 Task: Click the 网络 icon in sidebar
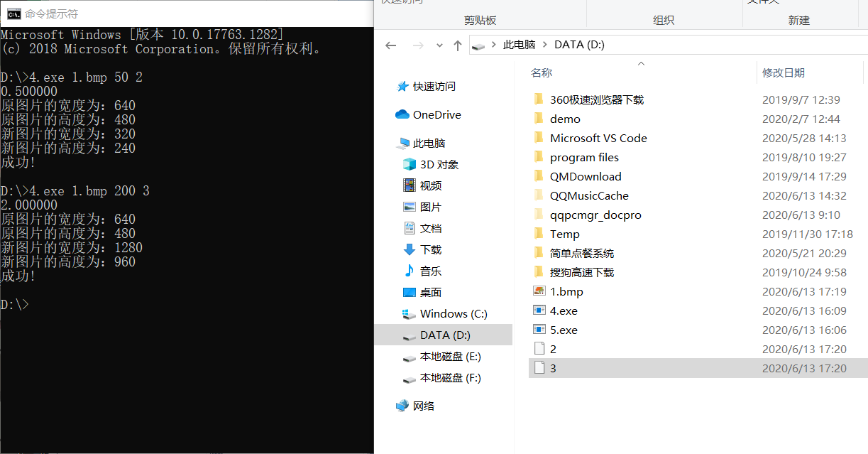pyautogui.click(x=402, y=406)
